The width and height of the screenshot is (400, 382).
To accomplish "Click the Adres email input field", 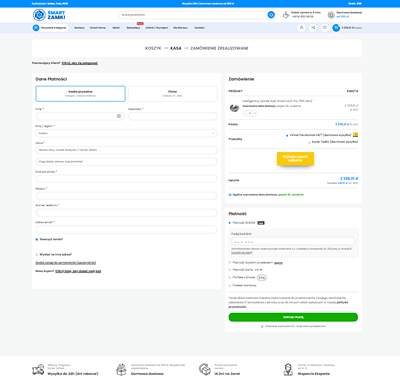I will (x=127, y=229).
